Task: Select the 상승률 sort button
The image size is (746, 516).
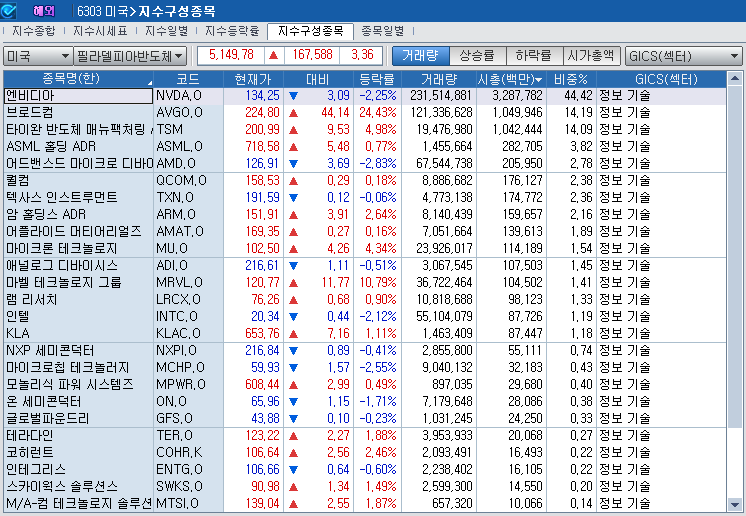Action: pyautogui.click(x=478, y=56)
